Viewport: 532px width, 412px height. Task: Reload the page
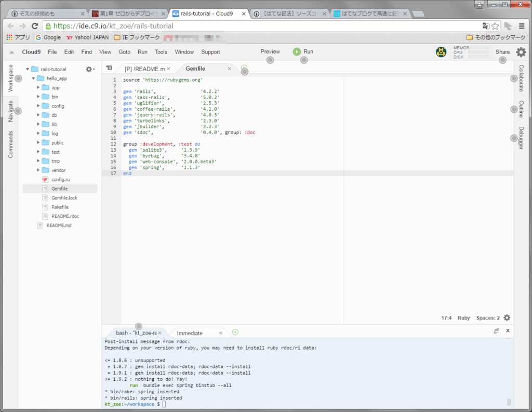(x=35, y=26)
